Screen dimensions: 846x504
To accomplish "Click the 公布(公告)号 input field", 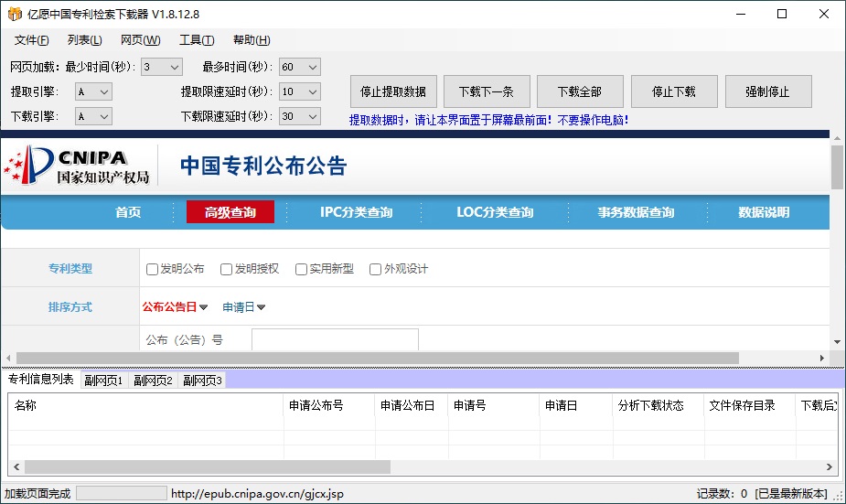I will 335,340.
